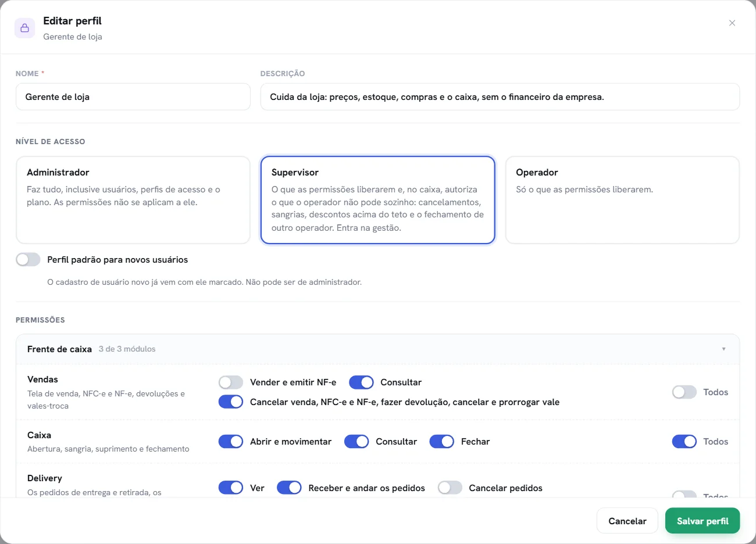
Task: Click the '3 de 3 módulos' count
Action: [x=127, y=349]
